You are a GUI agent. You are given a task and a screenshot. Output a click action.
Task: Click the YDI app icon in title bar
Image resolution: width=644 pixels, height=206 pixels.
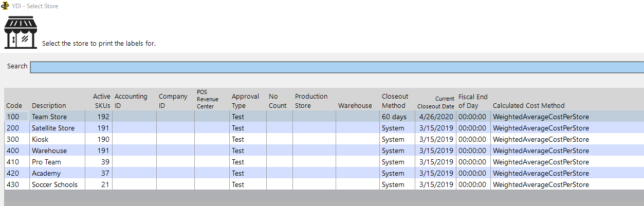[5, 6]
